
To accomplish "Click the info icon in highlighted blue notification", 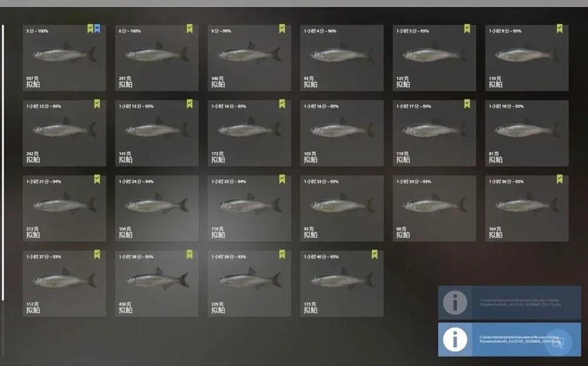I will tap(455, 340).
